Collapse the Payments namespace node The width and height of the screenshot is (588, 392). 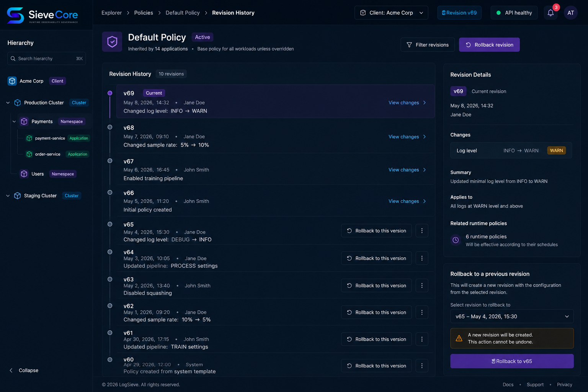(x=14, y=121)
